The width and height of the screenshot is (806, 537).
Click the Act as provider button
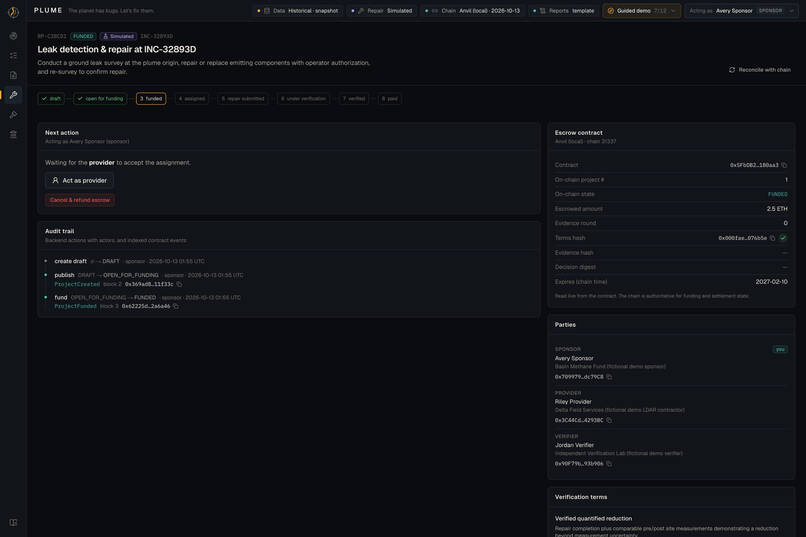tap(79, 180)
